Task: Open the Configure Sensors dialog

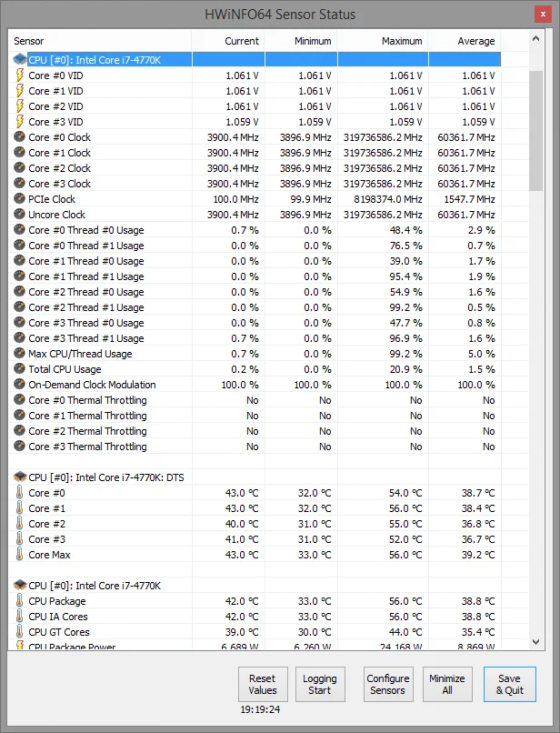Action: pyautogui.click(x=387, y=685)
